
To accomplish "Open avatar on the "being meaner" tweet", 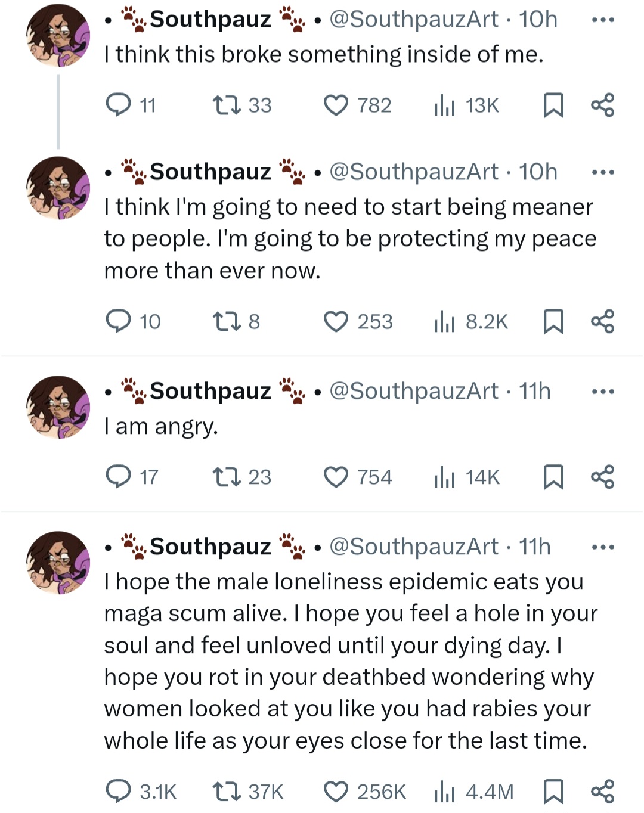I will [58, 188].
